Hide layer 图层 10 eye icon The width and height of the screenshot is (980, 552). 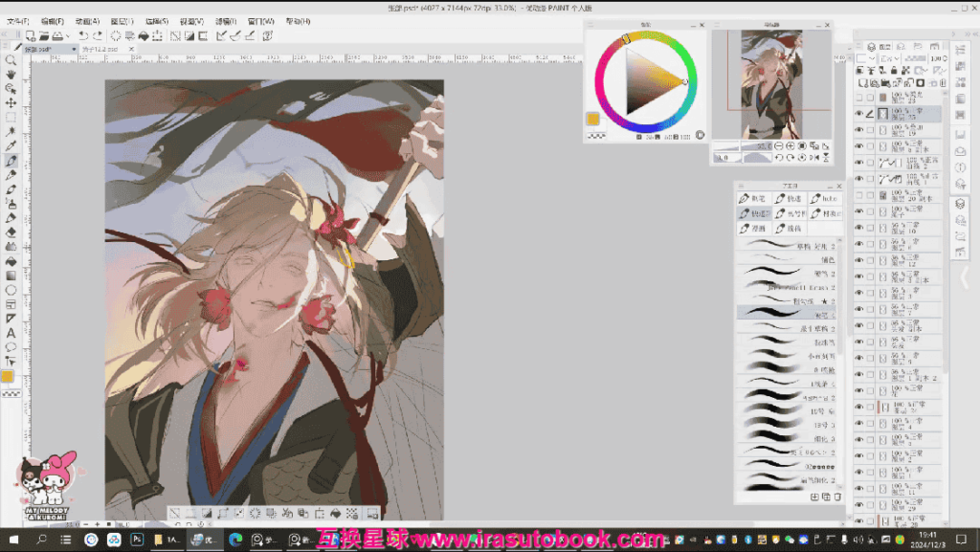[x=859, y=228]
